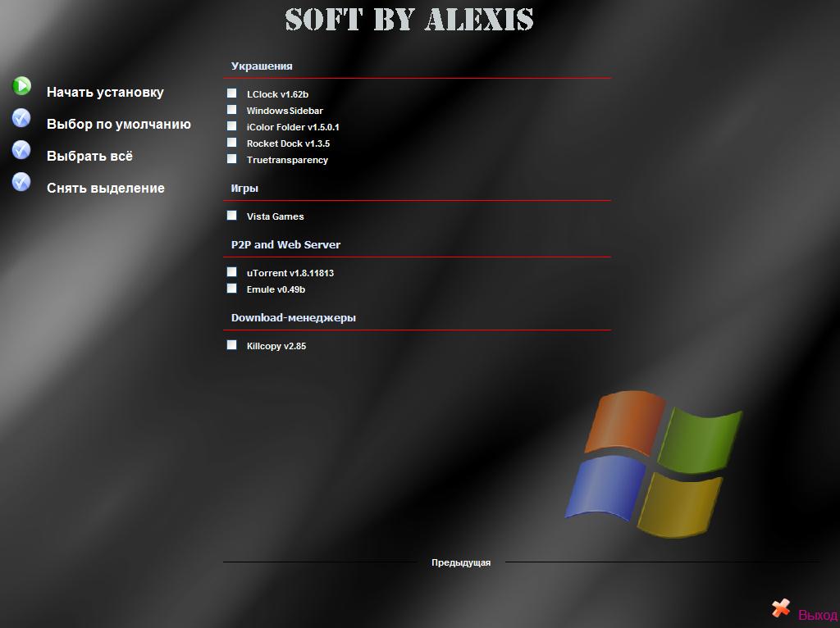Click the Windows Sidebar label
840x628 pixels.
click(x=285, y=111)
